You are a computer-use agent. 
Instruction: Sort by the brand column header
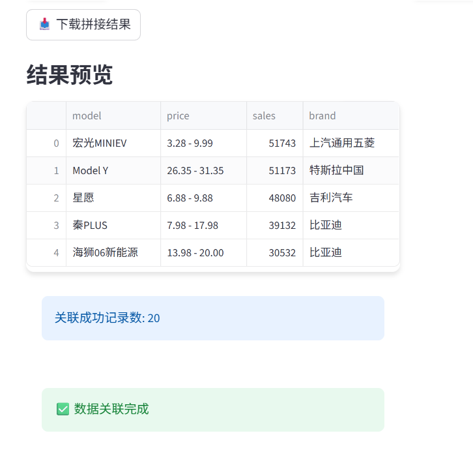click(351, 115)
